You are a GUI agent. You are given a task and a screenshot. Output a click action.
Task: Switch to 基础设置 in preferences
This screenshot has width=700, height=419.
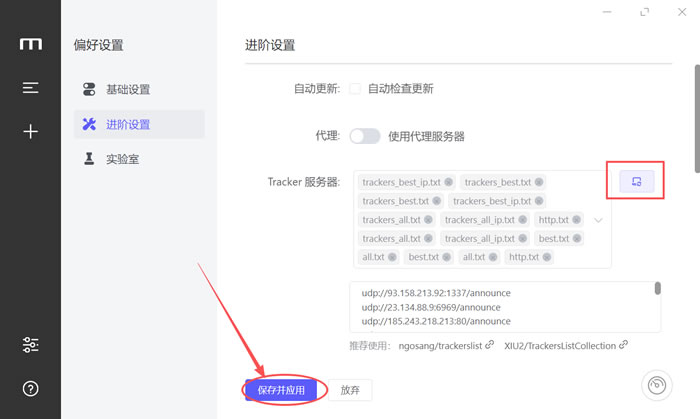pyautogui.click(x=127, y=89)
